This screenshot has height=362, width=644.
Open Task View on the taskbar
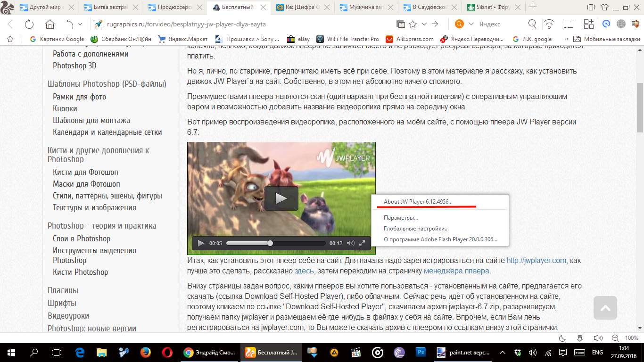pyautogui.click(x=56, y=352)
